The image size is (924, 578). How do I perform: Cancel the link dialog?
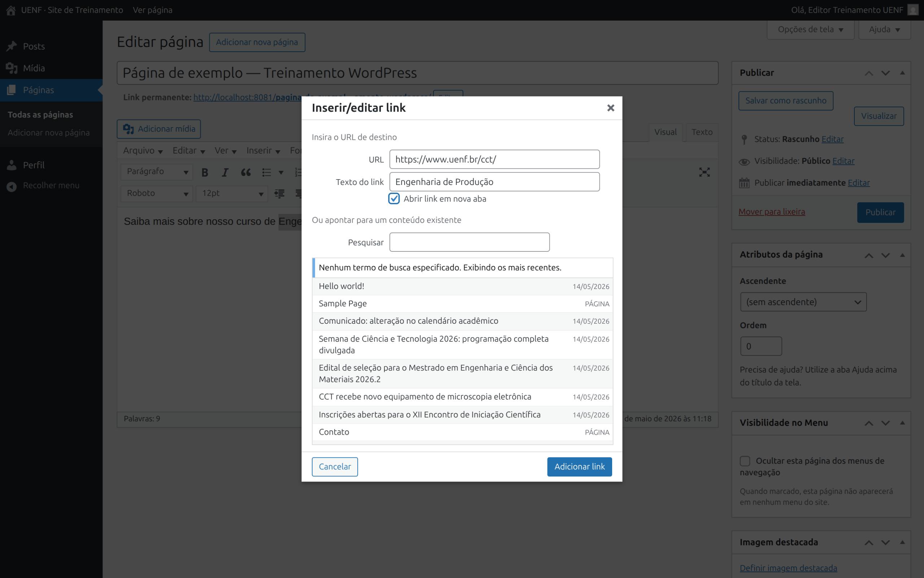(x=335, y=467)
